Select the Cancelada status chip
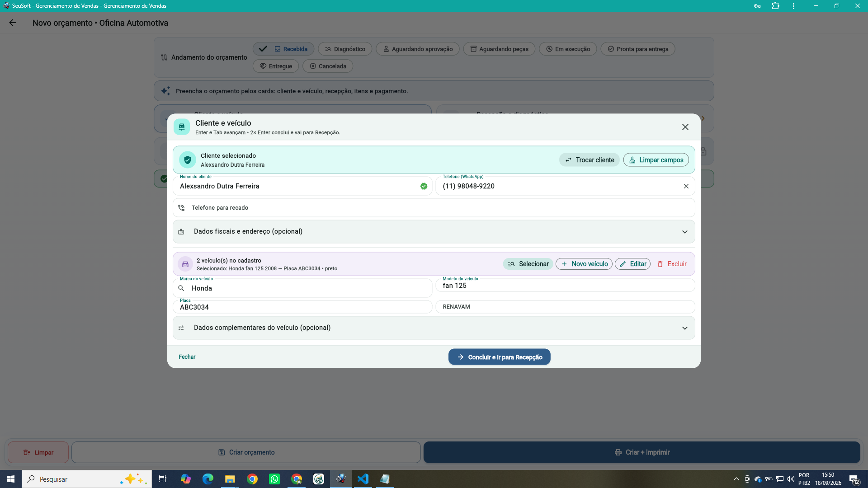 pos(328,66)
